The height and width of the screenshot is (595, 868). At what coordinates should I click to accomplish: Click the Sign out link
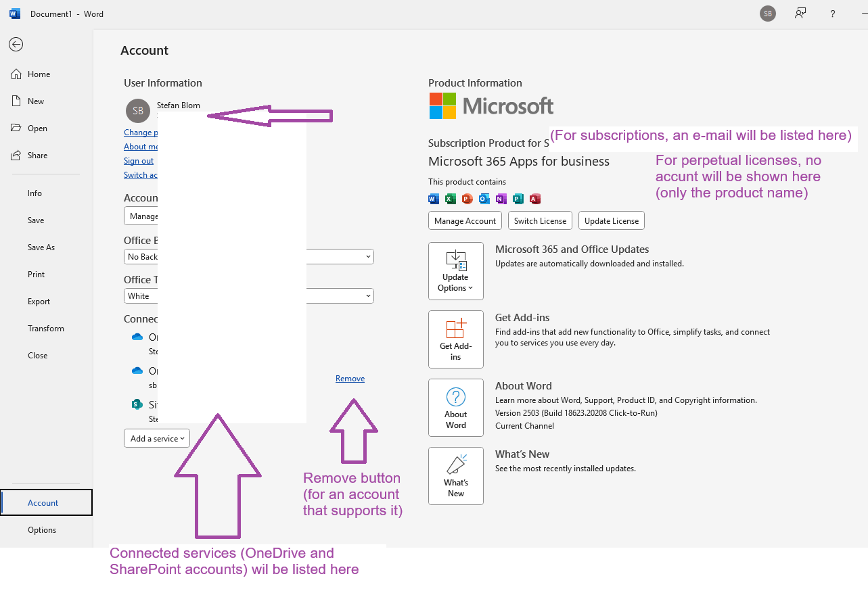[x=139, y=161]
